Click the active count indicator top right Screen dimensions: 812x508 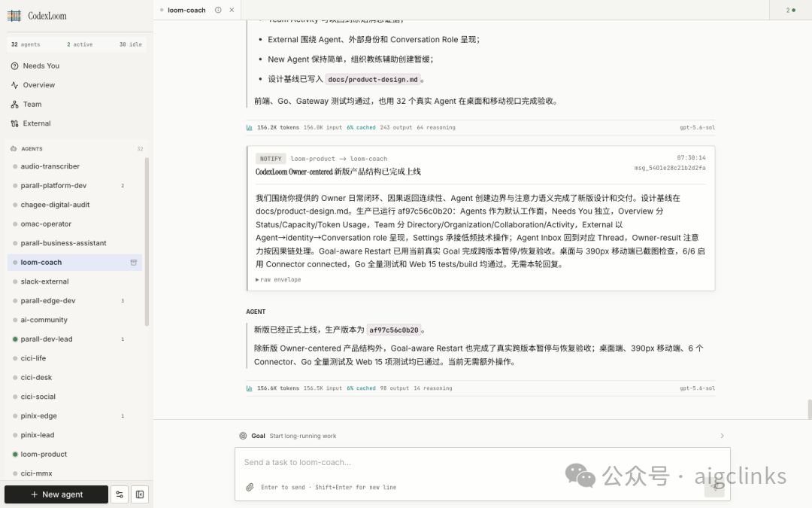(x=791, y=10)
